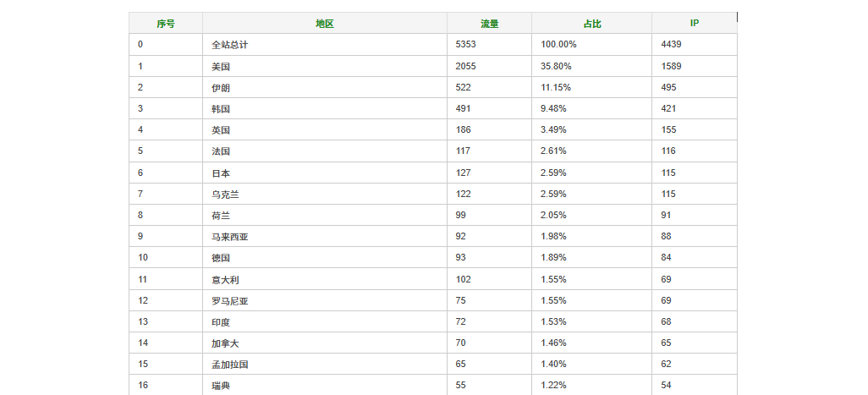This screenshot has width=868, height=395.
Task: Click the IP count 4439
Action: point(671,45)
